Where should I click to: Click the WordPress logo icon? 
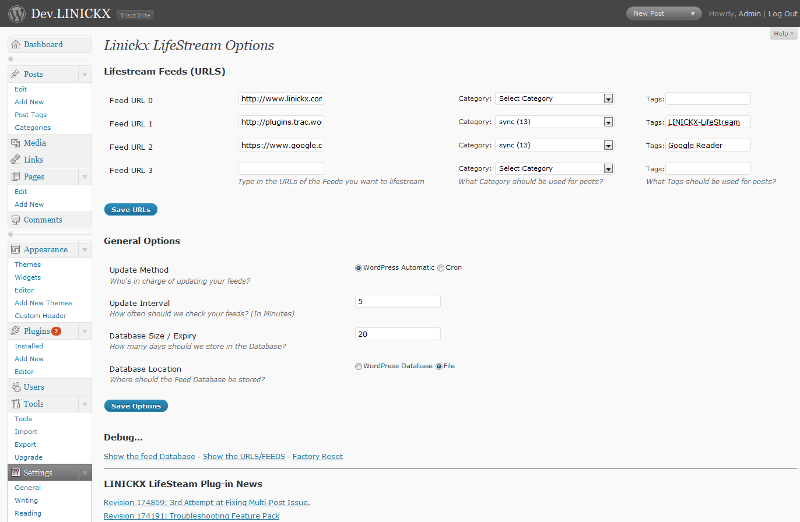click(17, 13)
